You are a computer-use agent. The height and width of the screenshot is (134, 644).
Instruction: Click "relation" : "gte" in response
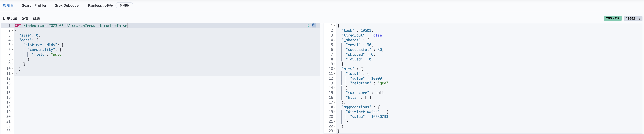(x=369, y=83)
